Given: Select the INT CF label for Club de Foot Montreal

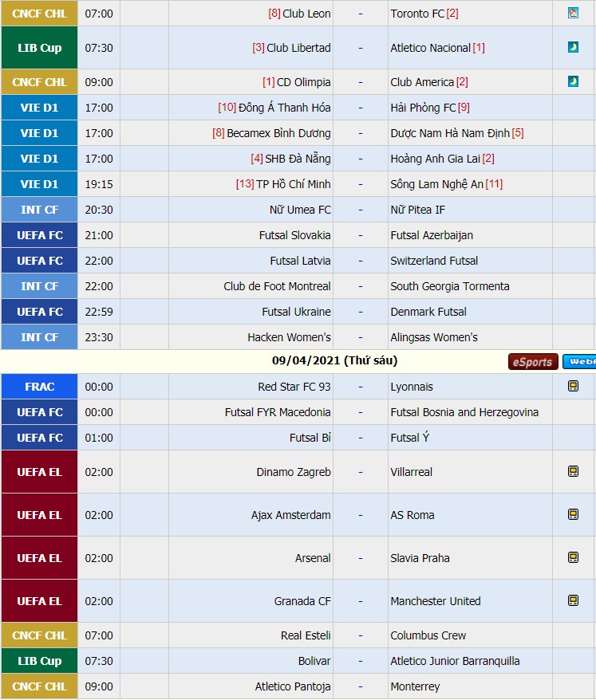Looking at the screenshot, I should (39, 285).
